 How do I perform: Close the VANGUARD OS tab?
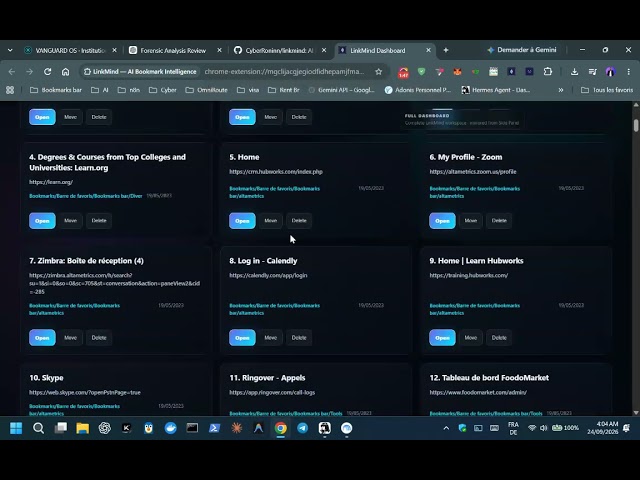(x=114, y=50)
